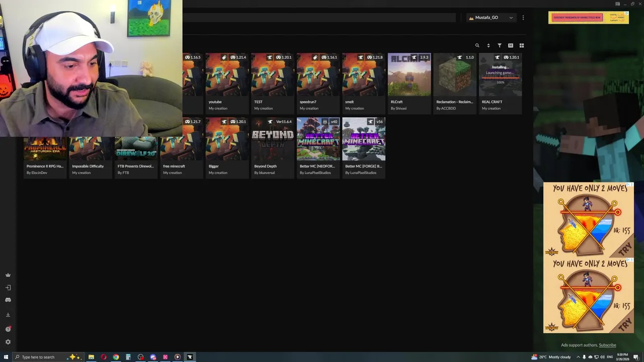Viewport: 644px width, 362px height.
Task: Click the CurseForge taskbar icon
Action: click(190, 357)
